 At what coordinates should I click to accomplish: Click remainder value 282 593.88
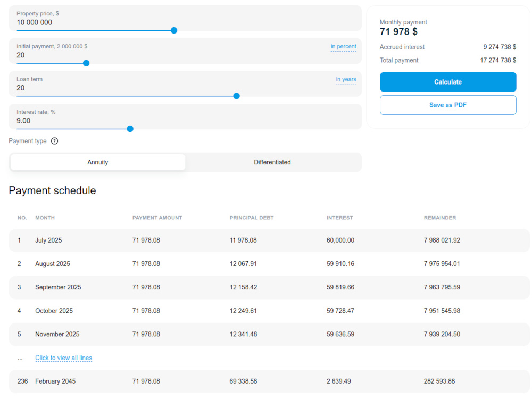pos(439,381)
